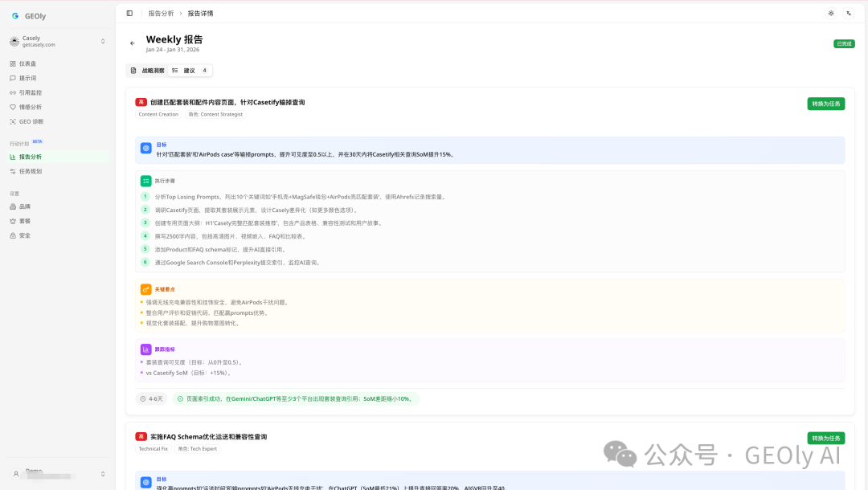The width and height of the screenshot is (868, 490).
Task: Click the red 高 priority badge on first card
Action: point(141,102)
